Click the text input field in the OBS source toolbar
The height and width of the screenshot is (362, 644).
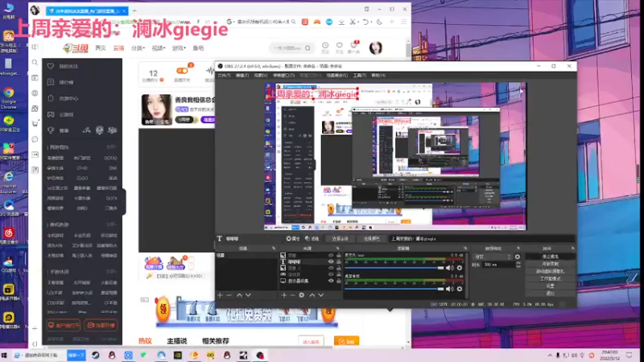click(x=481, y=238)
